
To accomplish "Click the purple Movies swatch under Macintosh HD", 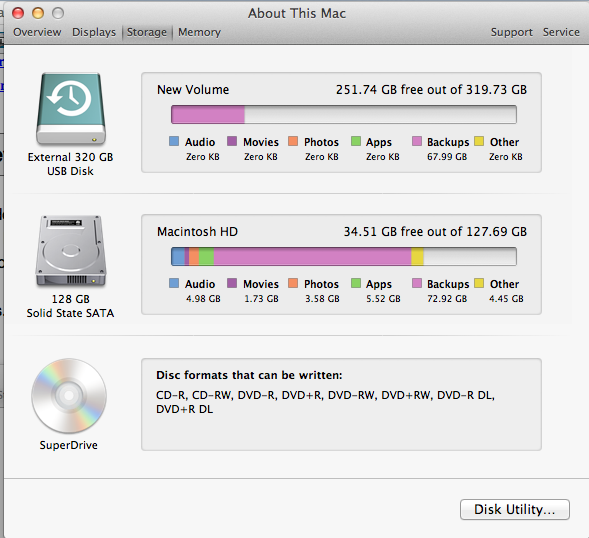I will (232, 283).
